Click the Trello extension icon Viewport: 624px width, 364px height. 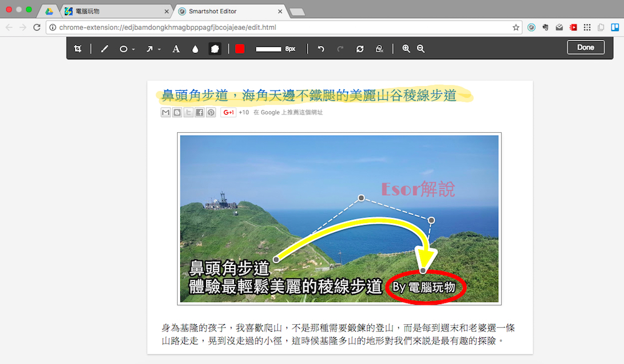(x=614, y=27)
